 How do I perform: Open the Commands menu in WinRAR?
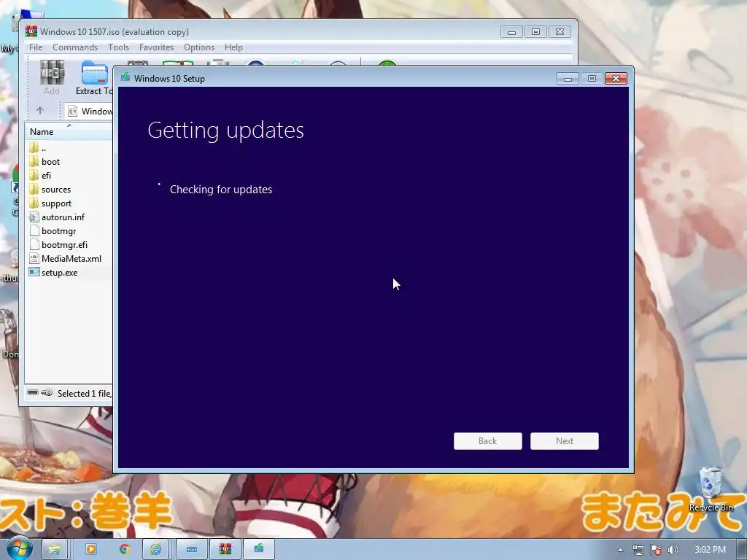point(75,47)
